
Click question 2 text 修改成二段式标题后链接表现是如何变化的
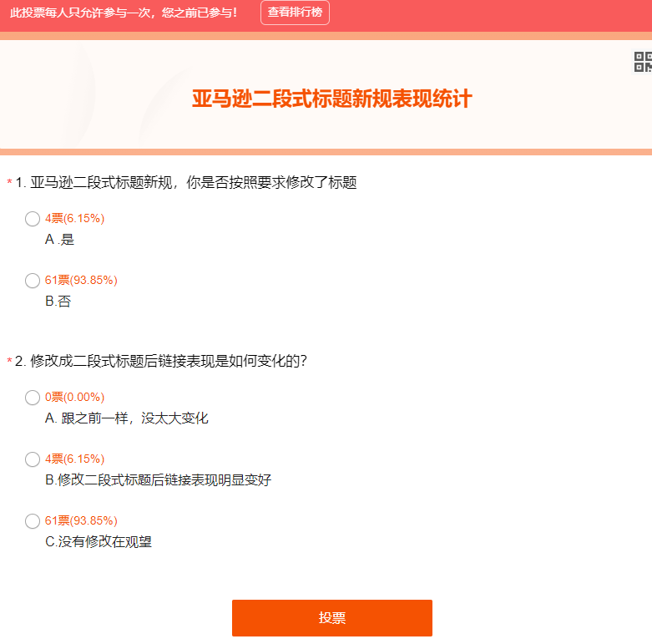161,361
